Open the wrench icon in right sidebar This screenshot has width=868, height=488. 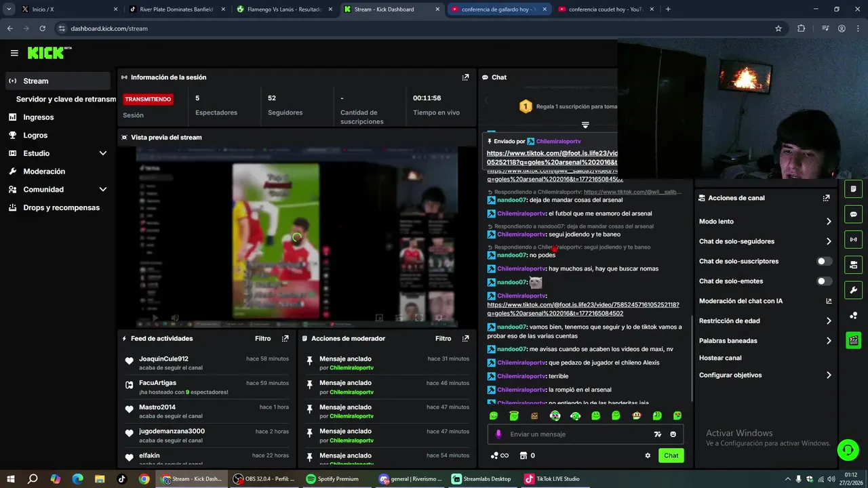853,290
